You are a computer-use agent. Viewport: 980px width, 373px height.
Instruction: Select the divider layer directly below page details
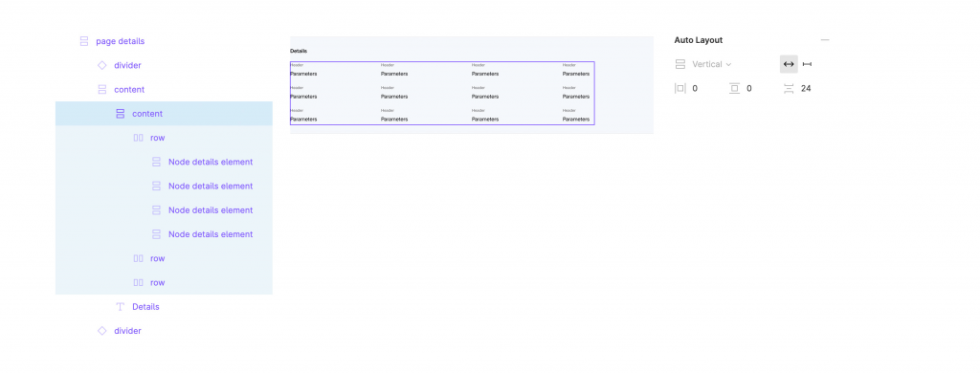click(x=127, y=66)
